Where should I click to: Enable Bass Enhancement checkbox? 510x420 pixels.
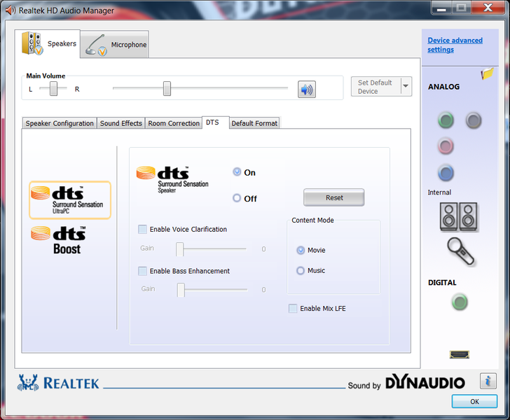(142, 271)
